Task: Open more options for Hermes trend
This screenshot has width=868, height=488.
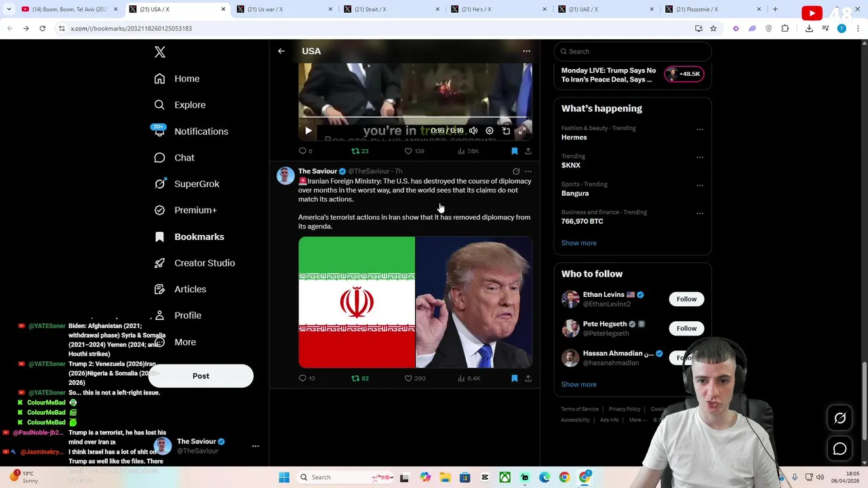Action: (x=700, y=129)
